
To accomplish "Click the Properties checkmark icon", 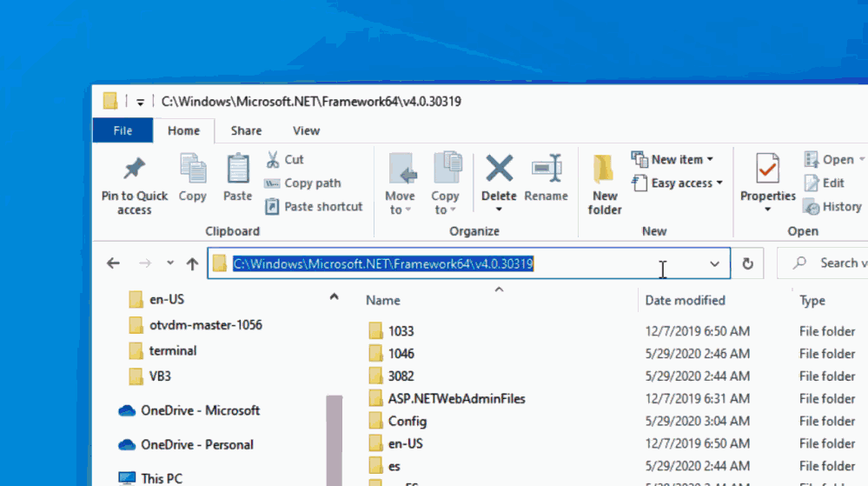I will [768, 168].
